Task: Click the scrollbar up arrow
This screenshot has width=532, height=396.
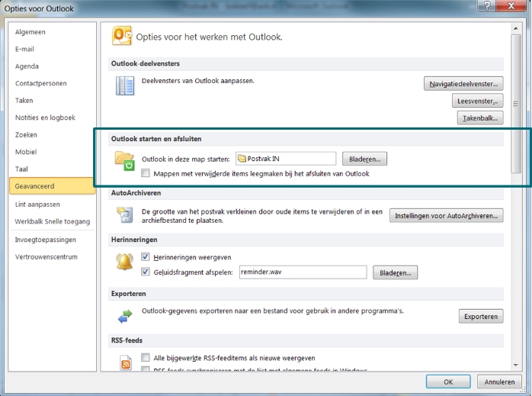Action: click(x=516, y=29)
